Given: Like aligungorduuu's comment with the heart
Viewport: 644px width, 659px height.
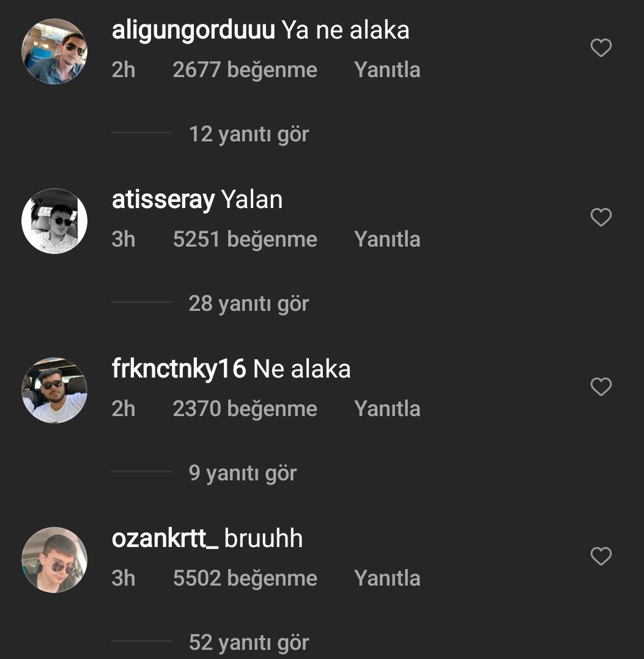Looking at the screenshot, I should tap(601, 48).
